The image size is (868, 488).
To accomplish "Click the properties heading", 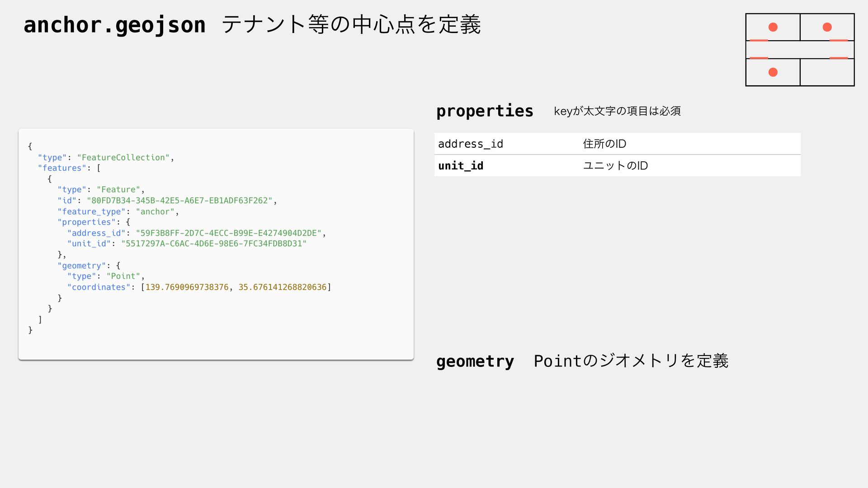I will click(485, 111).
